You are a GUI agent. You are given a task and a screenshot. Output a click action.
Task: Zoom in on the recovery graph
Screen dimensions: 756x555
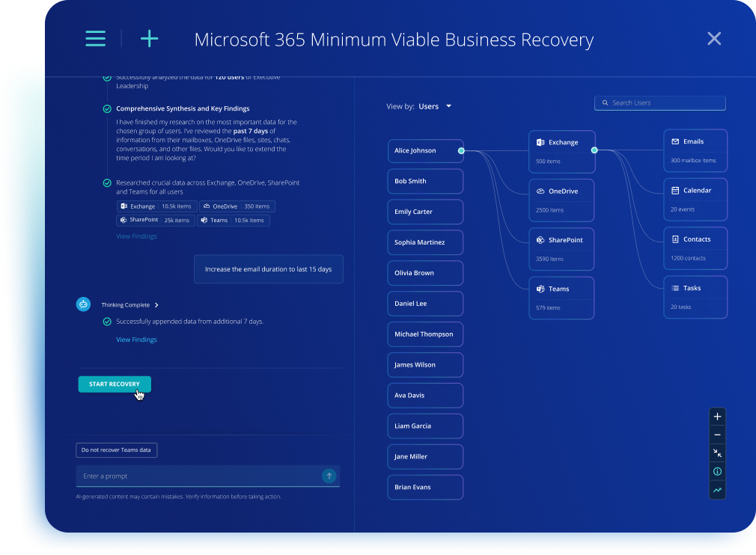pos(716,416)
